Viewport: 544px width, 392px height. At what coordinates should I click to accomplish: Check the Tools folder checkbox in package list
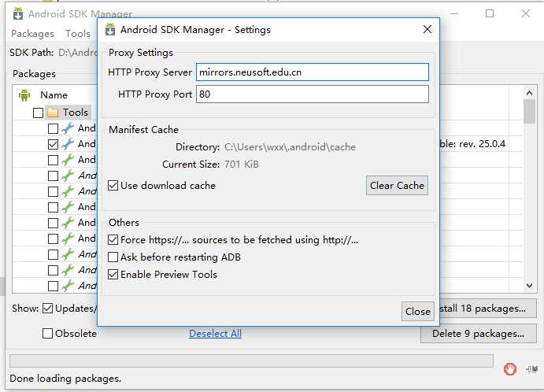tap(38, 113)
